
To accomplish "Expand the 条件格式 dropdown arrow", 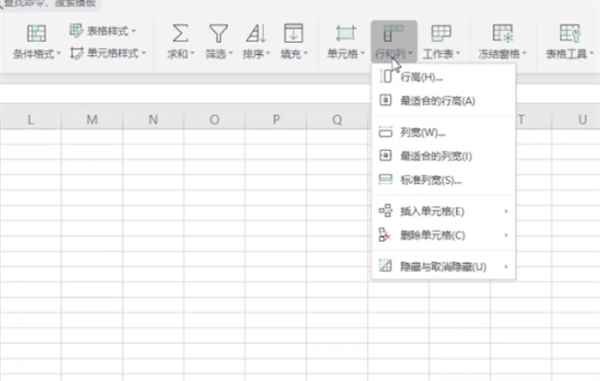I will click(x=59, y=54).
